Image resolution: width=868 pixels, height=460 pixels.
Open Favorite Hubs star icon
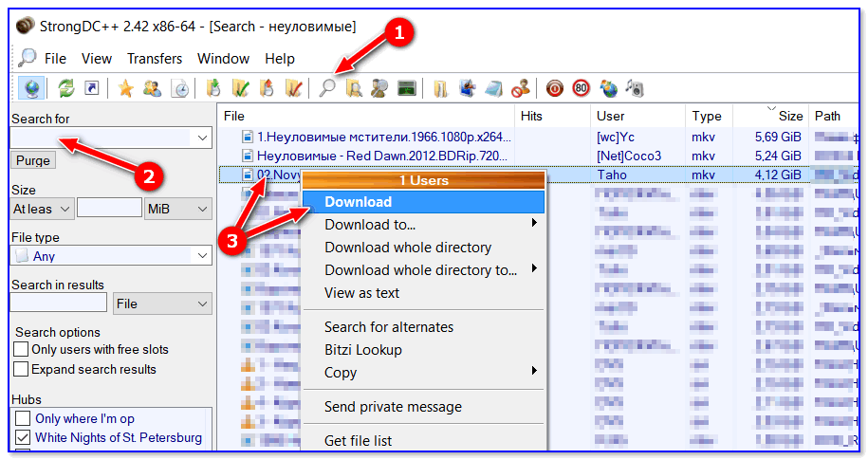click(125, 88)
